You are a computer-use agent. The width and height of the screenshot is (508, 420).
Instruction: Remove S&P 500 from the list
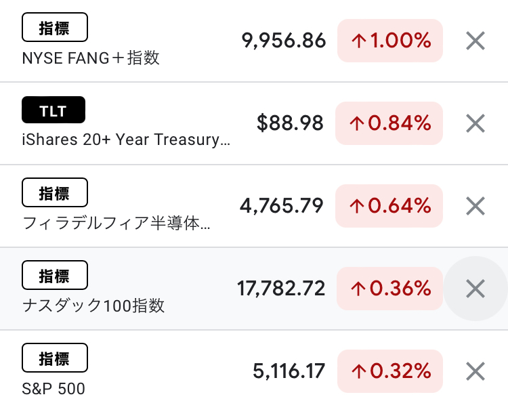475,371
